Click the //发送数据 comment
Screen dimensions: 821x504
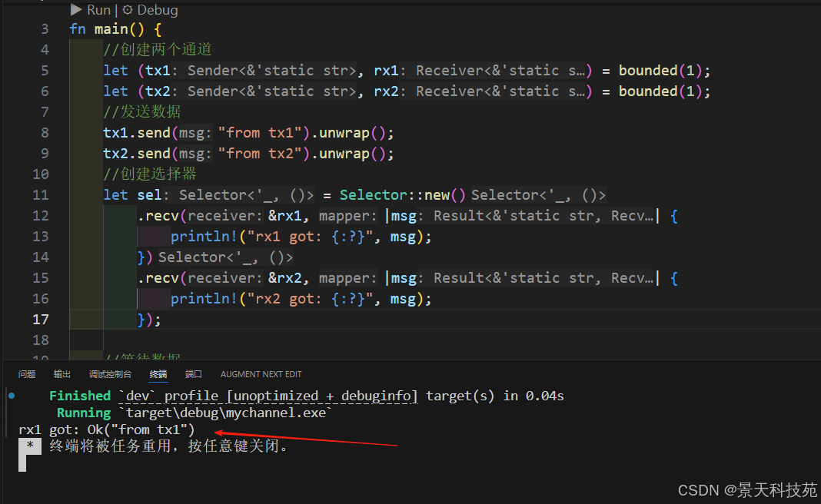[142, 112]
